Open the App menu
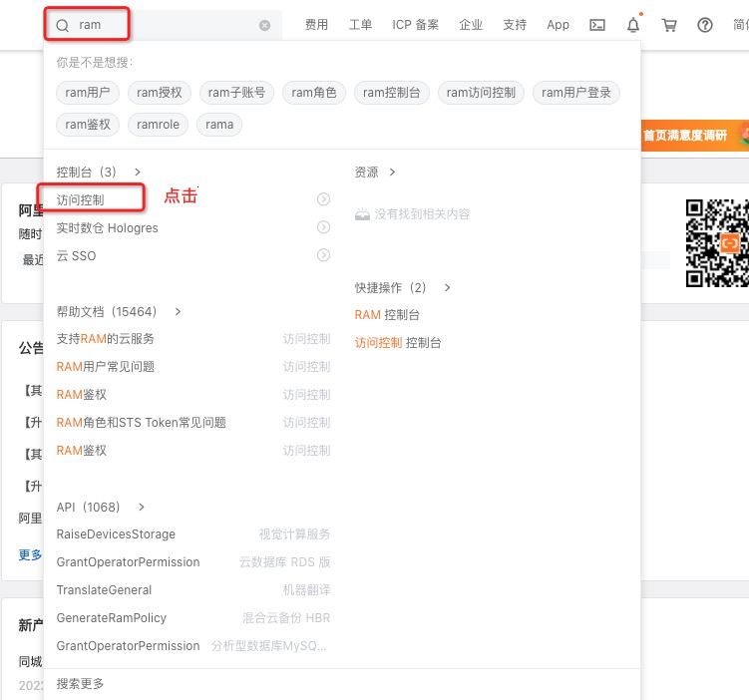The width and height of the screenshot is (749, 700). [558, 25]
